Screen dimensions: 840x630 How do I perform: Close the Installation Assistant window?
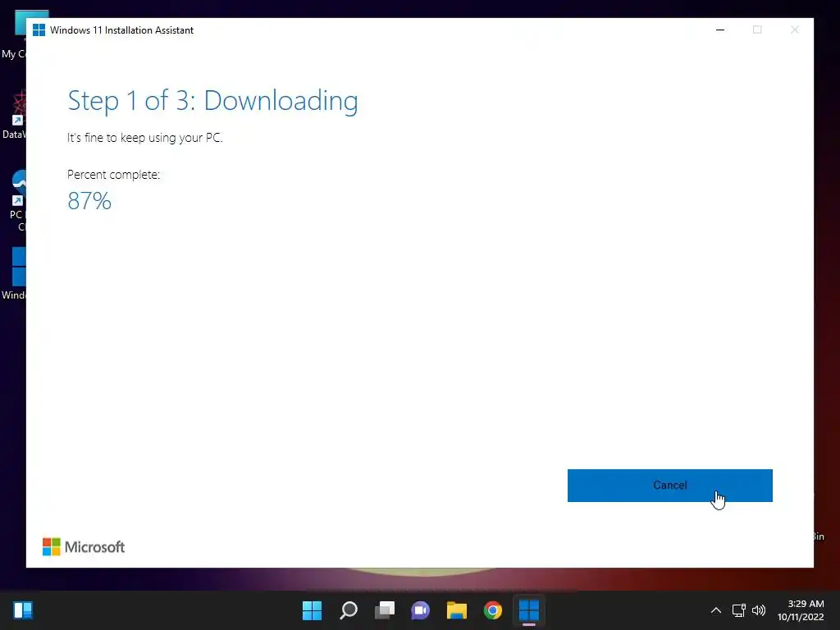point(794,30)
